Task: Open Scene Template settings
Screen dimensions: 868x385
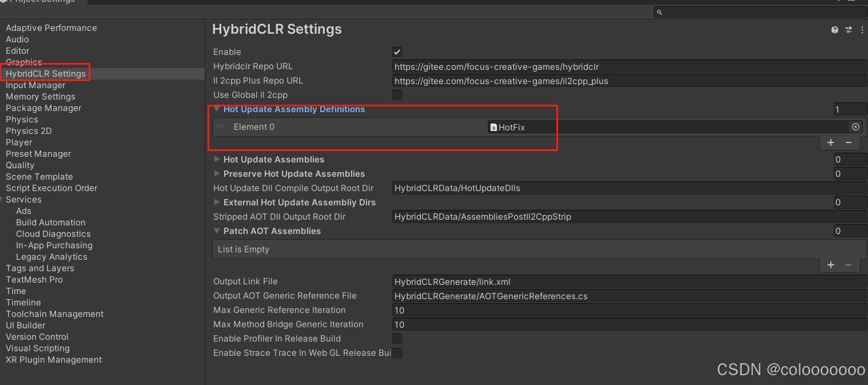Action: 39,177
